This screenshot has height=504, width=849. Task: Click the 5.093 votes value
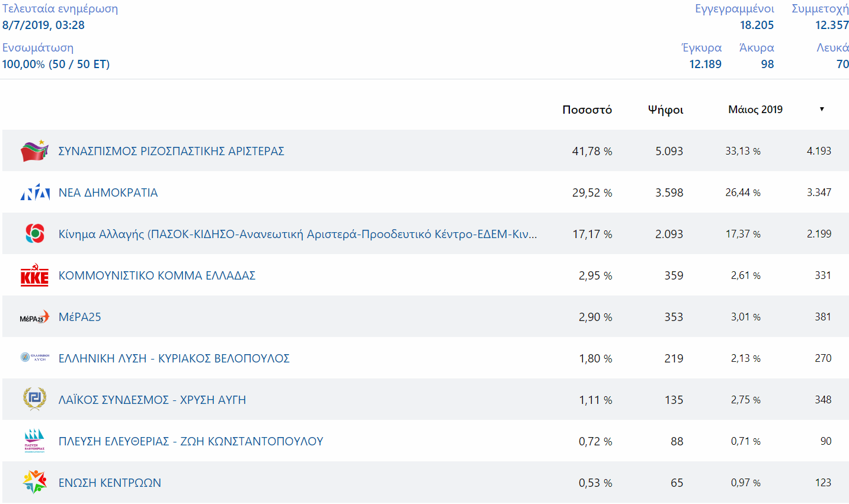669,151
